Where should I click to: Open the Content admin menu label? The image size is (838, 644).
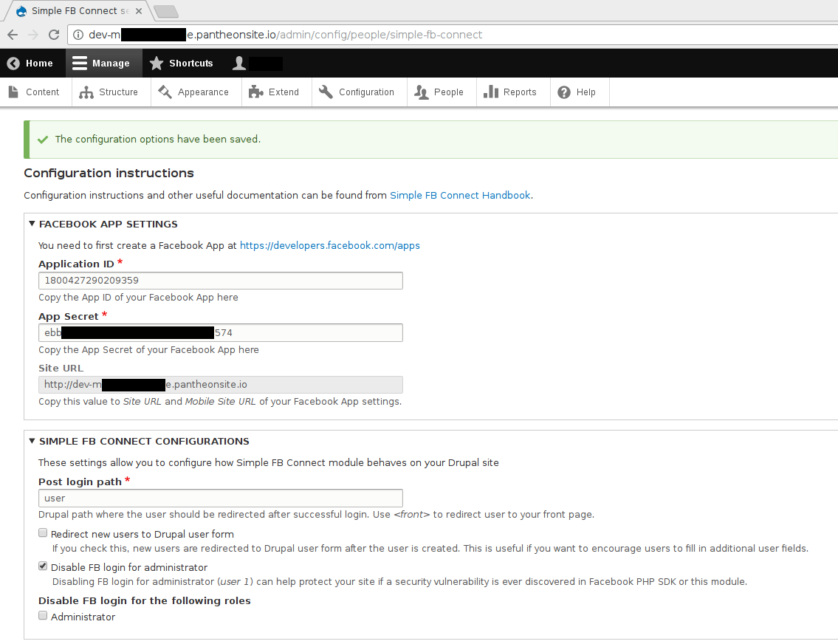[43, 92]
